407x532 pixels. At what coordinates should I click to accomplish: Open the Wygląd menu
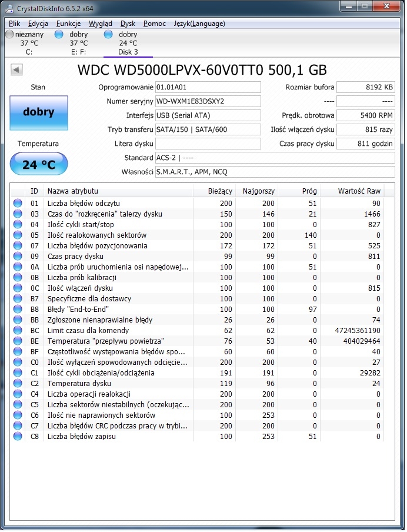101,24
